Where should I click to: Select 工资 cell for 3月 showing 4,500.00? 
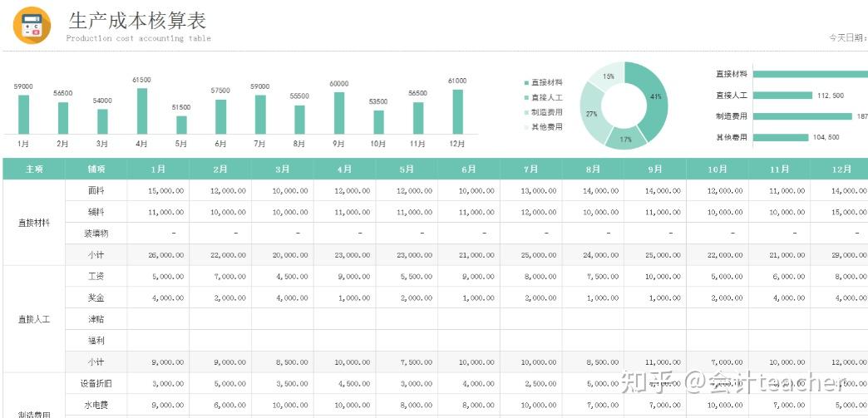tap(283, 276)
